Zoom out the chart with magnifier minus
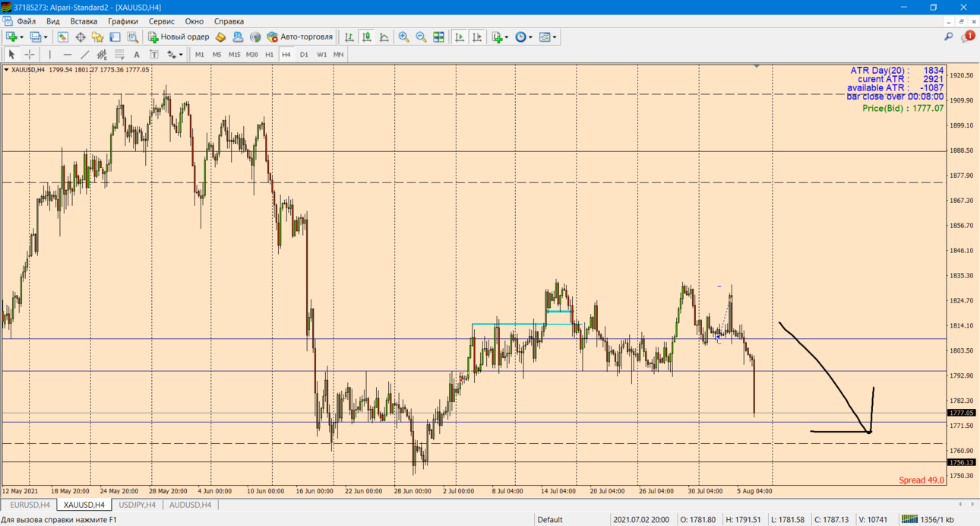This screenshot has width=980, height=526. point(421,36)
